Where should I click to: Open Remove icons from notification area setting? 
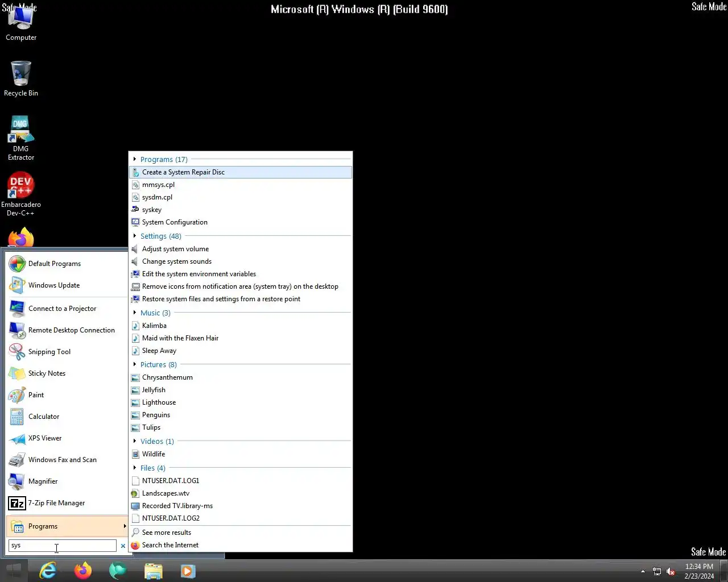[x=241, y=286]
